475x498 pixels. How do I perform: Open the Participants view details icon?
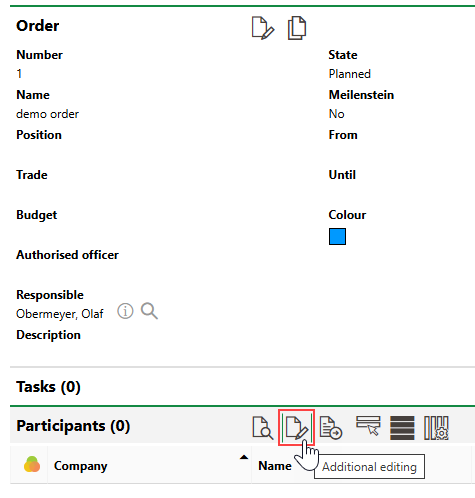[263, 428]
